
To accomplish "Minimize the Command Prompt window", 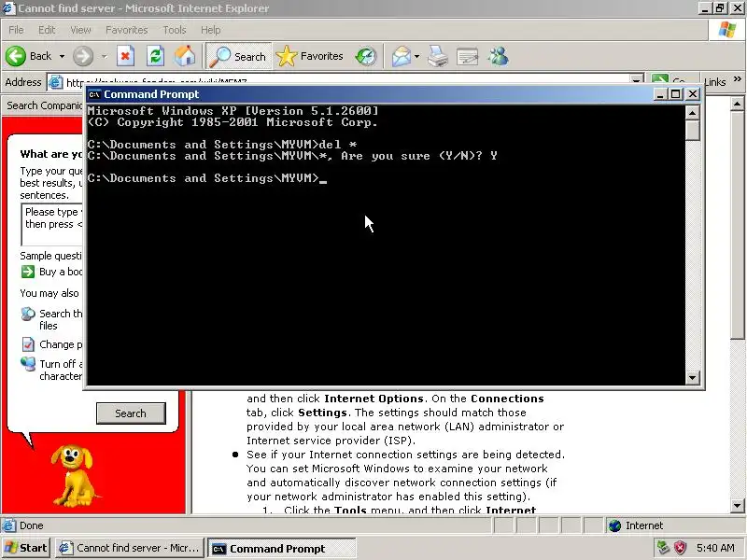I will [659, 94].
